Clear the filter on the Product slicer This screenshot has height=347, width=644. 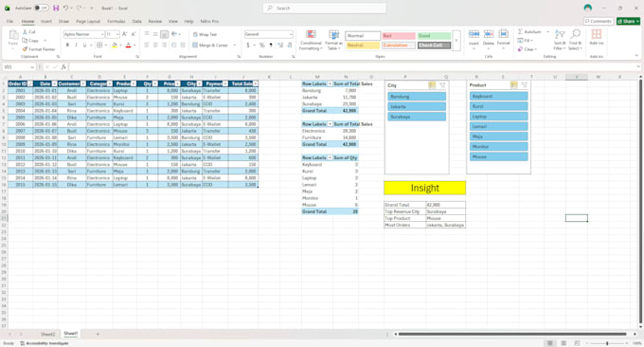(x=525, y=84)
